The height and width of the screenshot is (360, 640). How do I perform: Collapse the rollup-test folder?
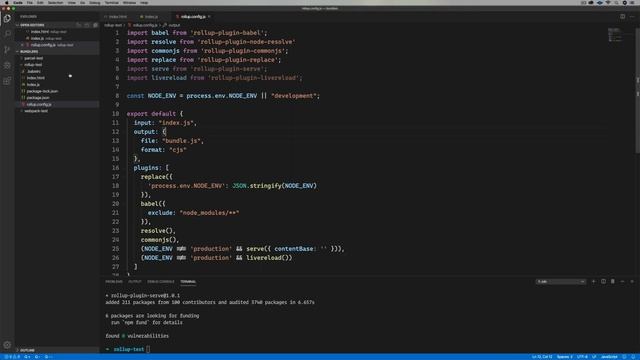33,64
